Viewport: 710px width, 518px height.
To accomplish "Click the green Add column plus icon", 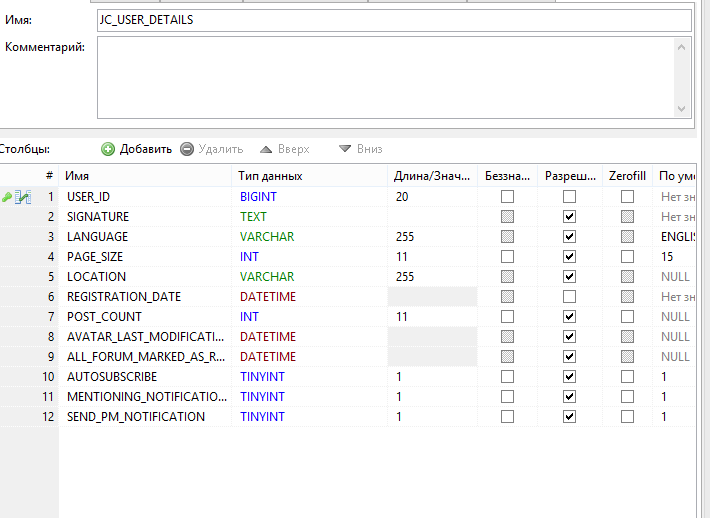I will (108, 149).
